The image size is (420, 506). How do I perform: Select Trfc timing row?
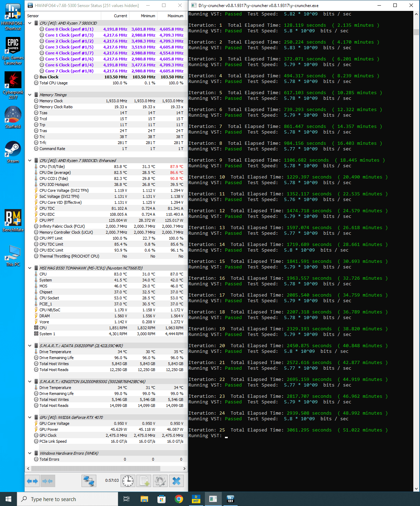point(105,143)
